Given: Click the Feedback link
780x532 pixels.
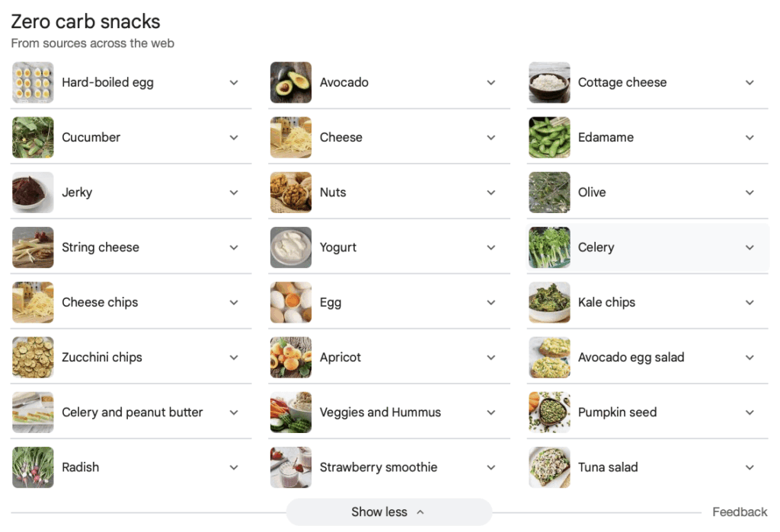Looking at the screenshot, I should [740, 512].
